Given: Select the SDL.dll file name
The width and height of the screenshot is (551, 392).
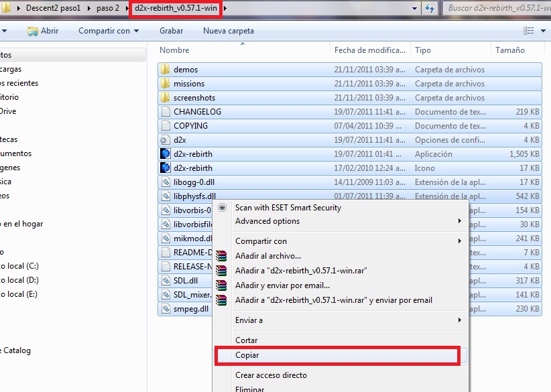Looking at the screenshot, I should pyautogui.click(x=186, y=280).
